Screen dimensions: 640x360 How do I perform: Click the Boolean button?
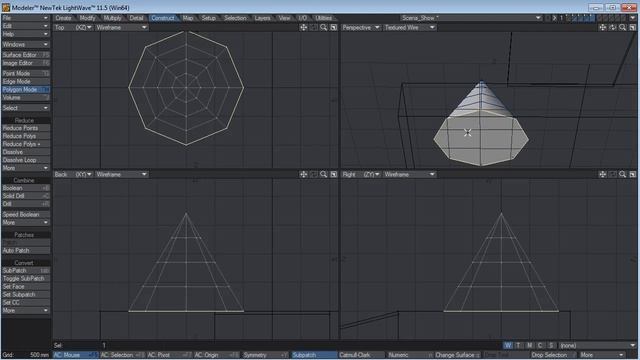(x=26, y=188)
